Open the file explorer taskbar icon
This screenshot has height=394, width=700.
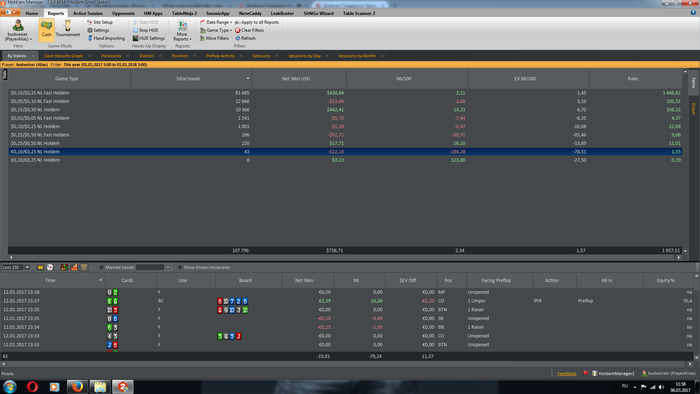click(100, 386)
